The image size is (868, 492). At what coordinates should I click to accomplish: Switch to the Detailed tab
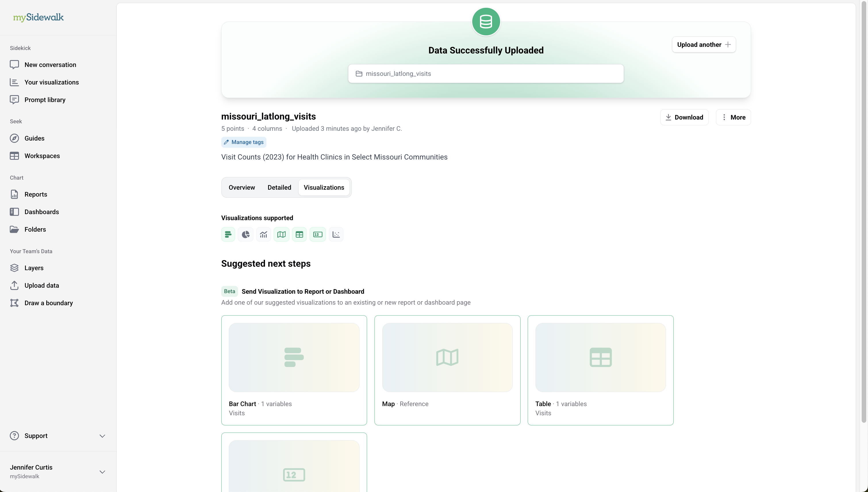click(279, 188)
